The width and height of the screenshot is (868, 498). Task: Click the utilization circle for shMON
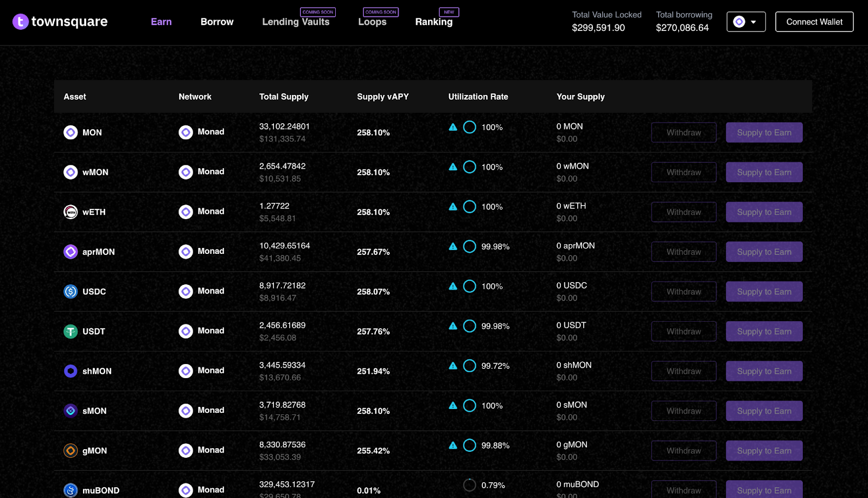[x=470, y=366]
